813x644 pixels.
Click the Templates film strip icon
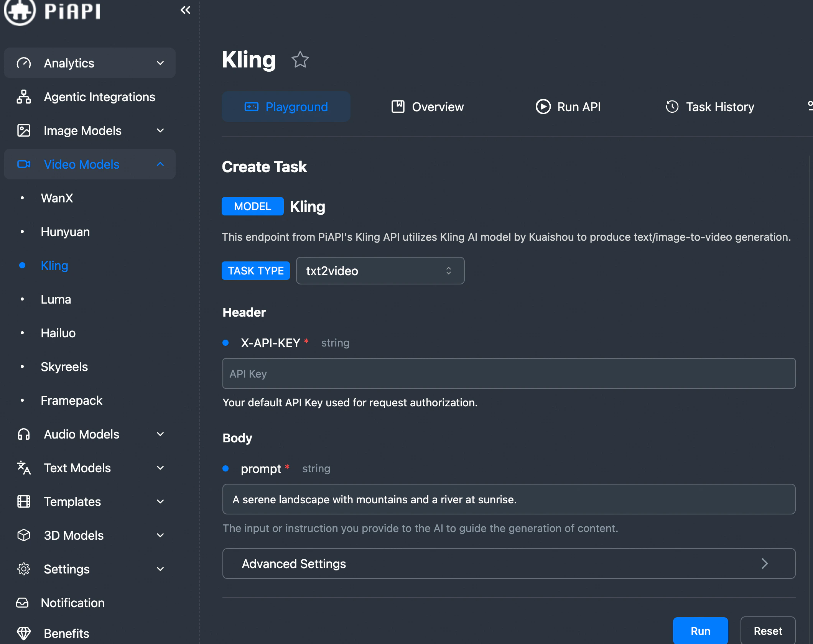point(24,501)
